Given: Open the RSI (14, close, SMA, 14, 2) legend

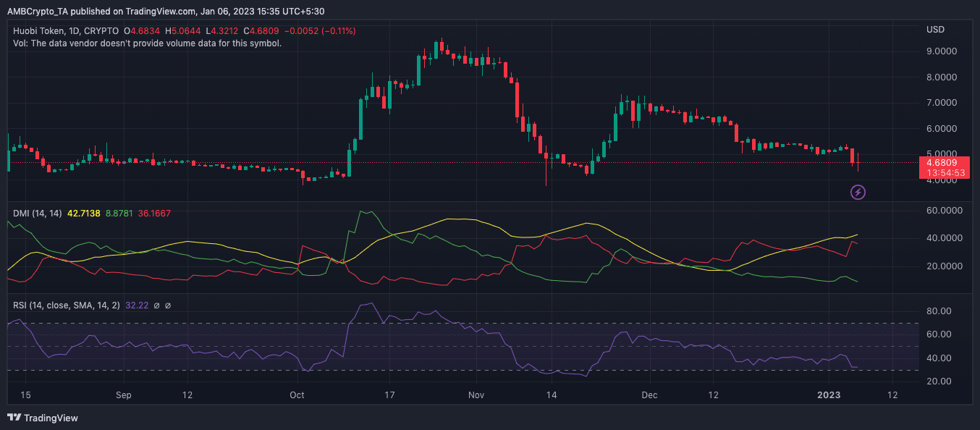Looking at the screenshot, I should [x=67, y=305].
